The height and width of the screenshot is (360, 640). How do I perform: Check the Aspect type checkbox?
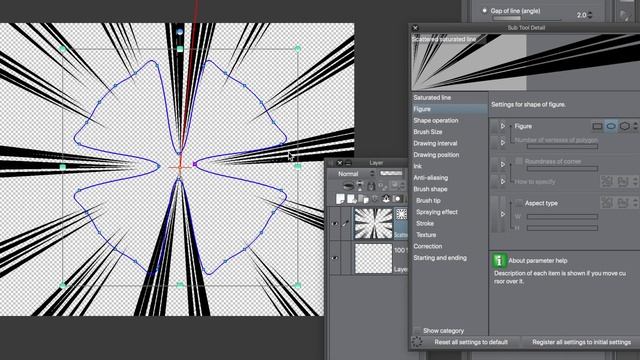[518, 202]
